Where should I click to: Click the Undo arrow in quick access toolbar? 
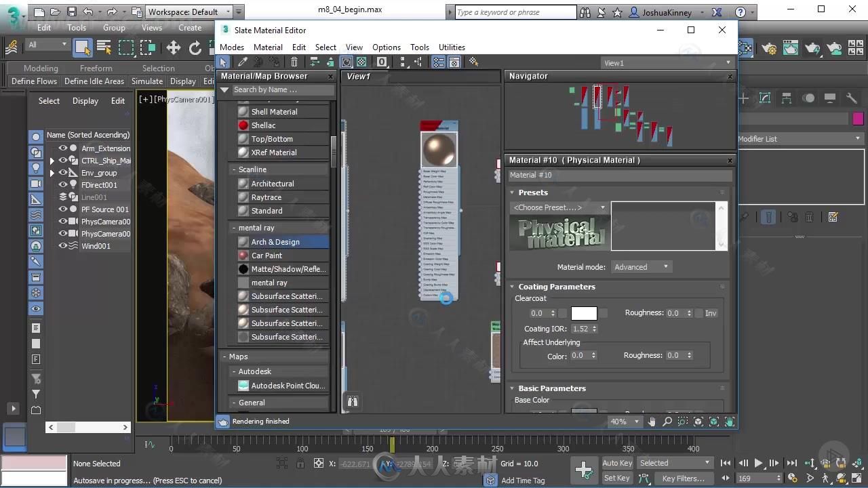(x=88, y=12)
